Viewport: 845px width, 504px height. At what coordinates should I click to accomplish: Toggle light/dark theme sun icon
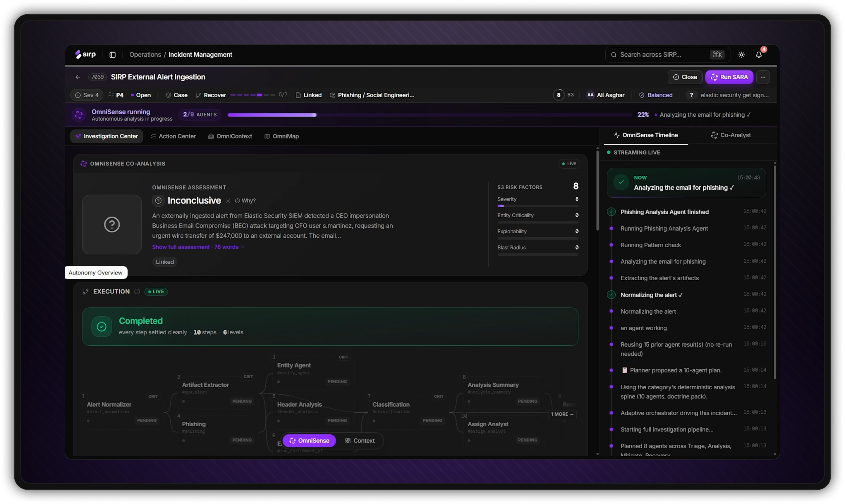pyautogui.click(x=741, y=55)
